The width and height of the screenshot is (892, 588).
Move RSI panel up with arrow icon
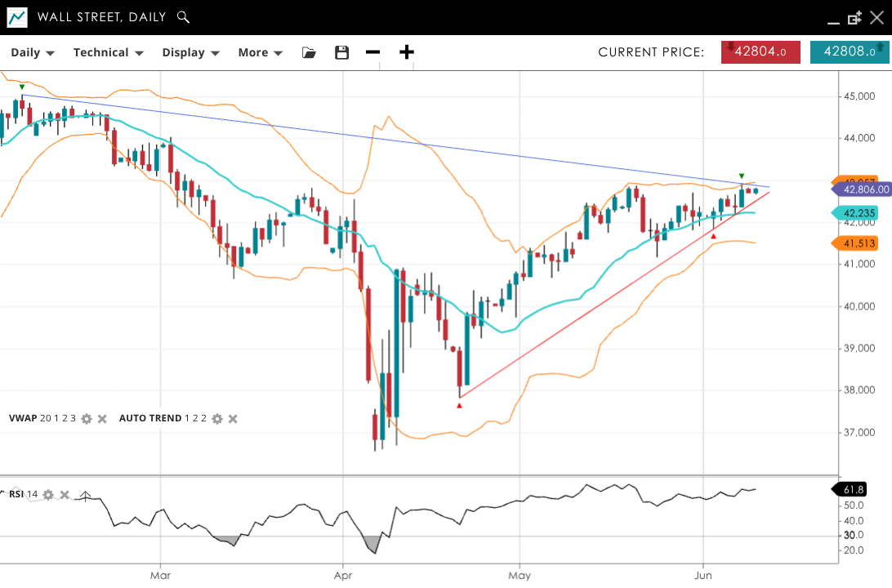pyautogui.click(x=84, y=495)
